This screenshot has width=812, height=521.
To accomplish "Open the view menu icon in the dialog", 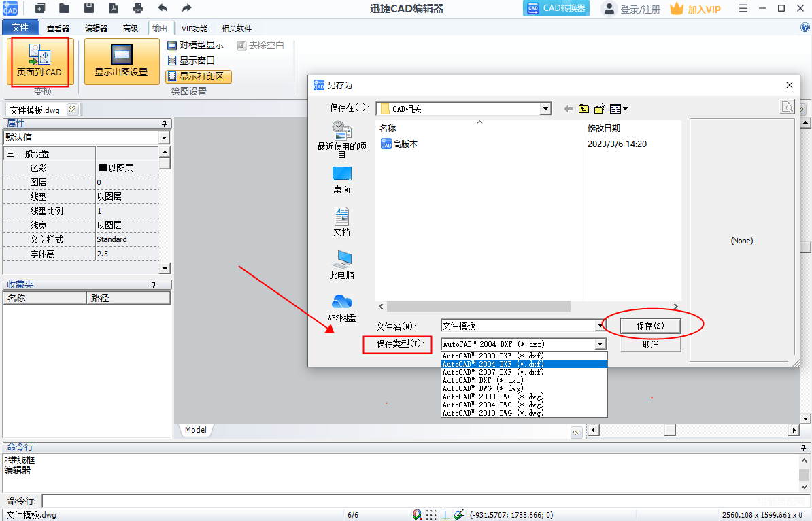I will [619, 109].
